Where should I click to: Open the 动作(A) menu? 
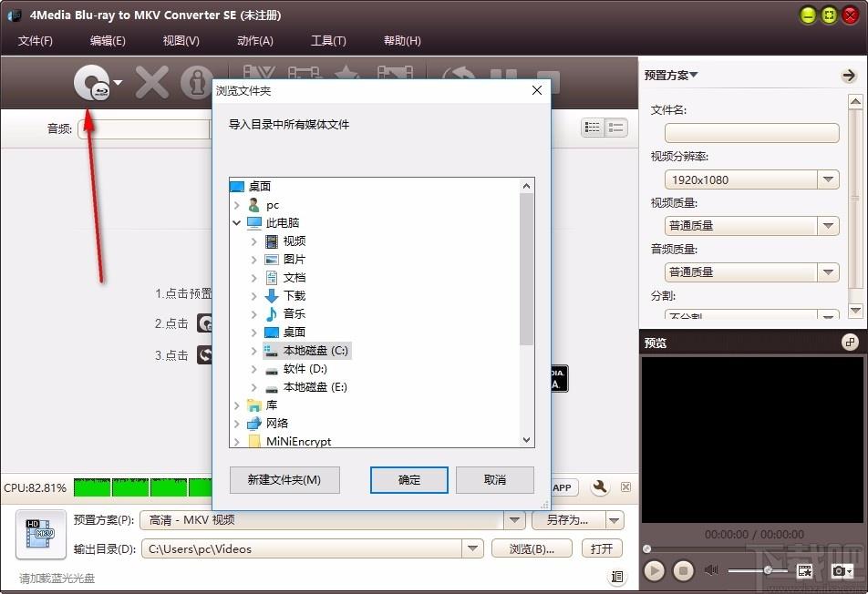click(254, 40)
